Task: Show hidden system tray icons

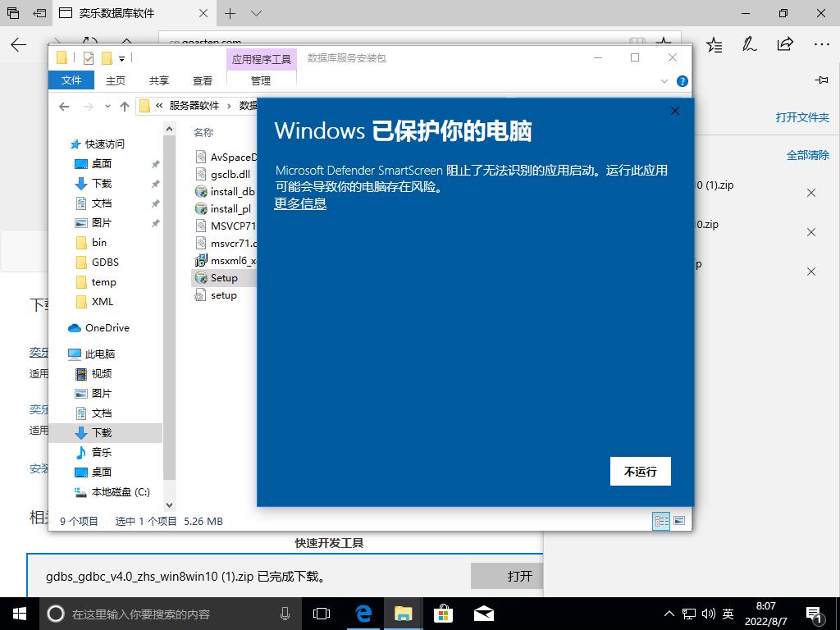Action: point(669,614)
